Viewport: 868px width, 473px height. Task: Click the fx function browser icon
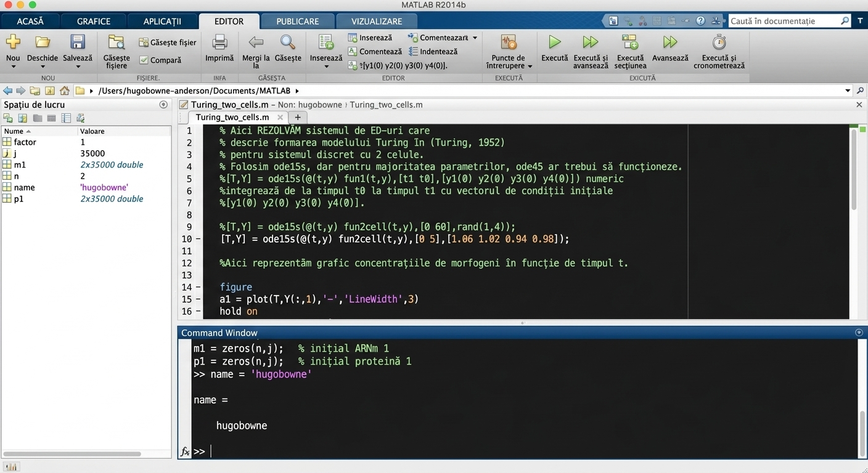(x=185, y=451)
